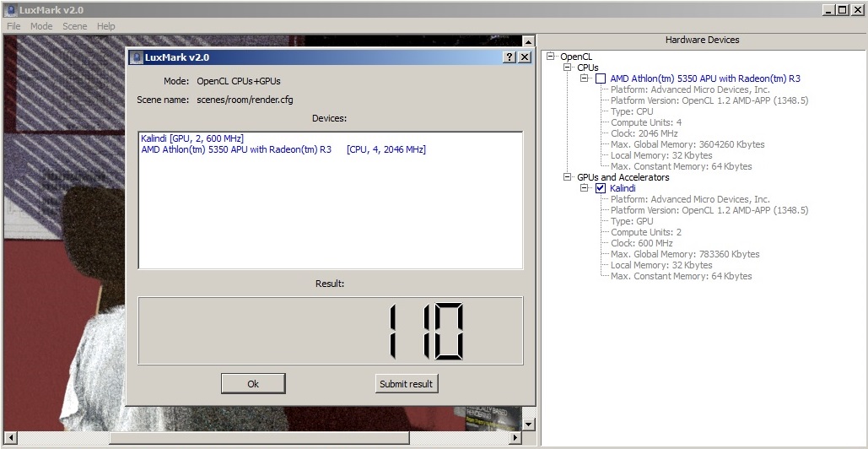Collapse the CPUs tree node

pyautogui.click(x=567, y=68)
